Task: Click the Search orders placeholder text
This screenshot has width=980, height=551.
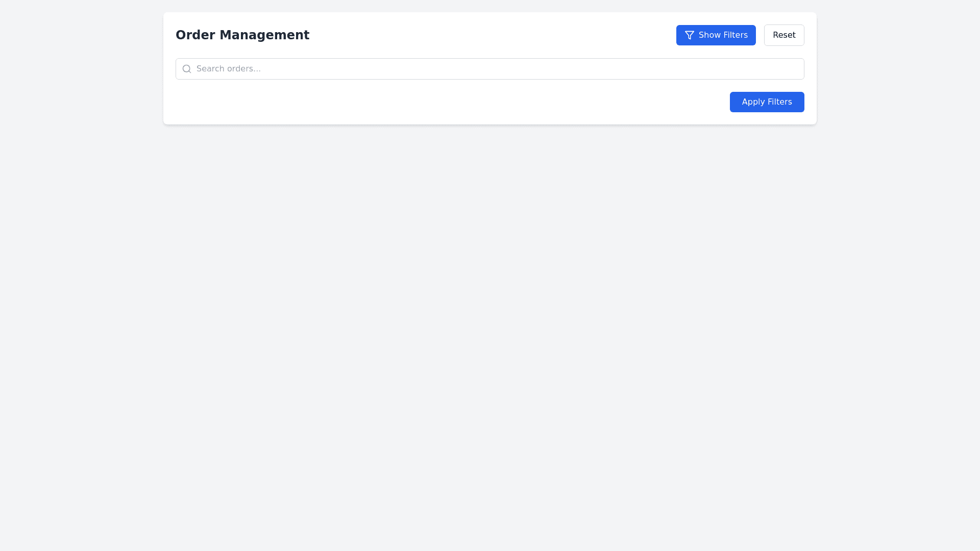Action: pyautogui.click(x=229, y=69)
